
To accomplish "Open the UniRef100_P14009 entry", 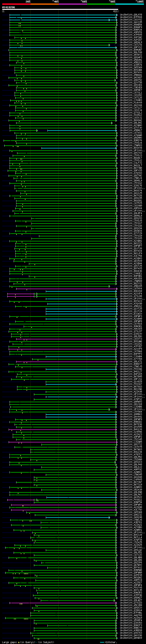I will [x=131, y=103].
